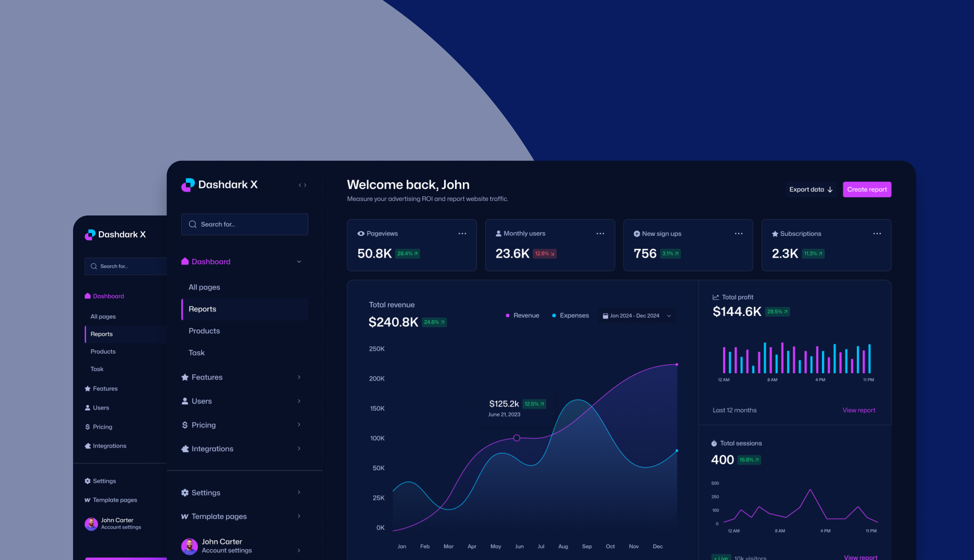Click the Create report button
This screenshot has width=974, height=560.
(867, 190)
